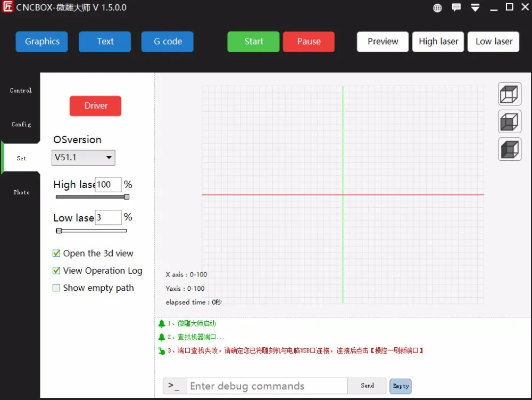The image size is (532, 400).
Task: Uncheck View Operation Log
Action: point(56,271)
